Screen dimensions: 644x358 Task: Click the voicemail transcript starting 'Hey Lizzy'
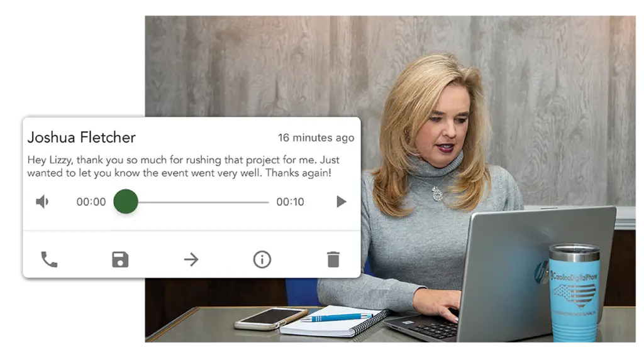point(183,166)
